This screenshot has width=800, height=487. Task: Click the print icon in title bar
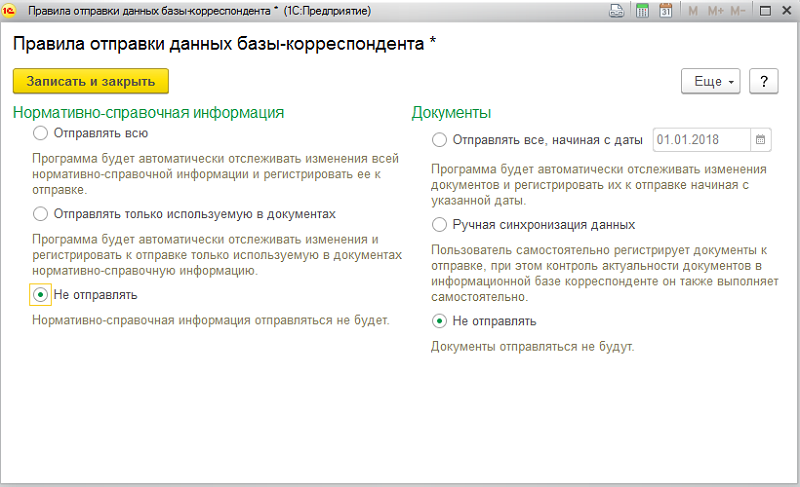(x=617, y=10)
